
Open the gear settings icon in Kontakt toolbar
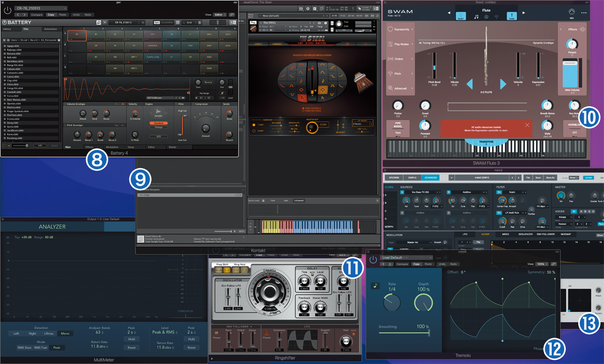tap(308, 9)
